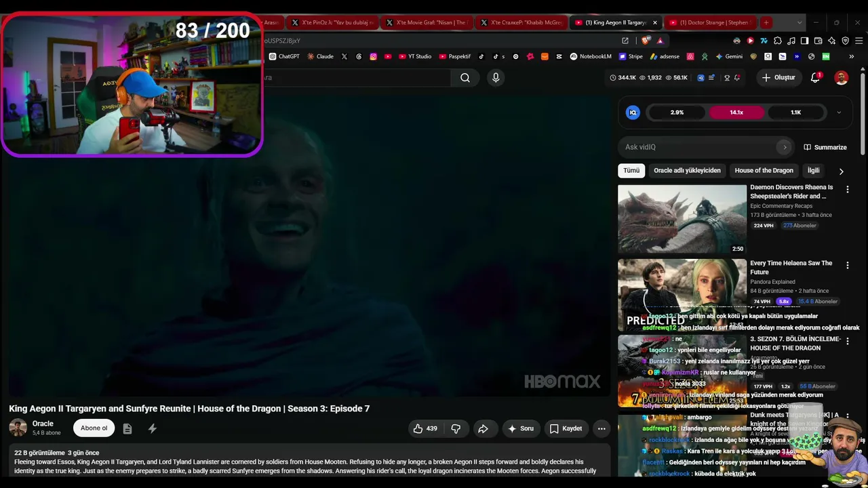Save video with Kaydet button
The width and height of the screenshot is (868, 488).
coord(566,428)
